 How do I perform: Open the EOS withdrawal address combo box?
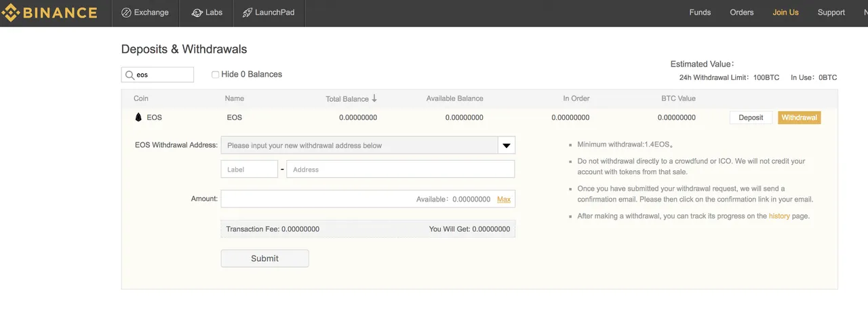point(368,145)
